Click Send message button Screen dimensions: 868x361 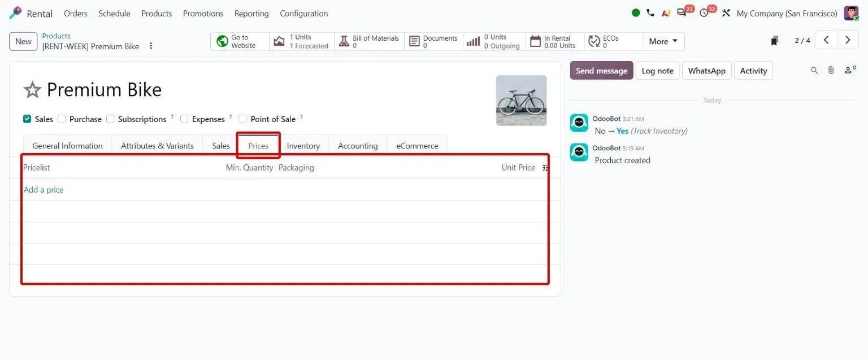click(x=601, y=71)
